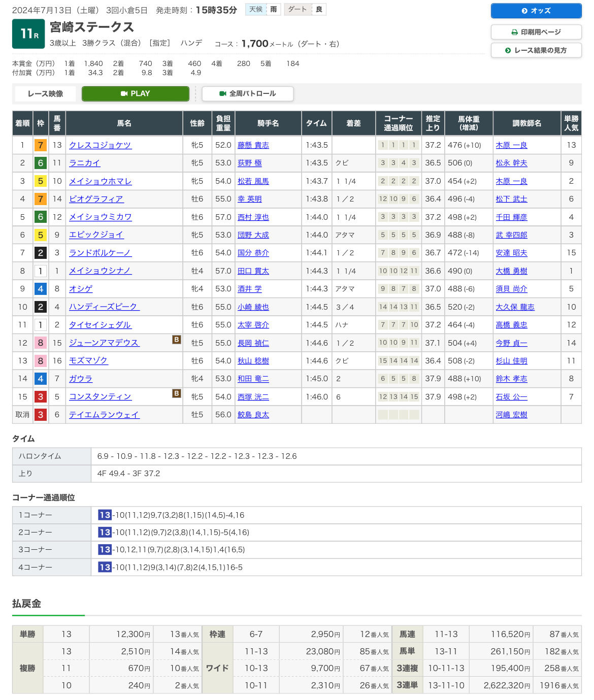Click the レース映像 label
594x700 pixels.
click(x=45, y=93)
